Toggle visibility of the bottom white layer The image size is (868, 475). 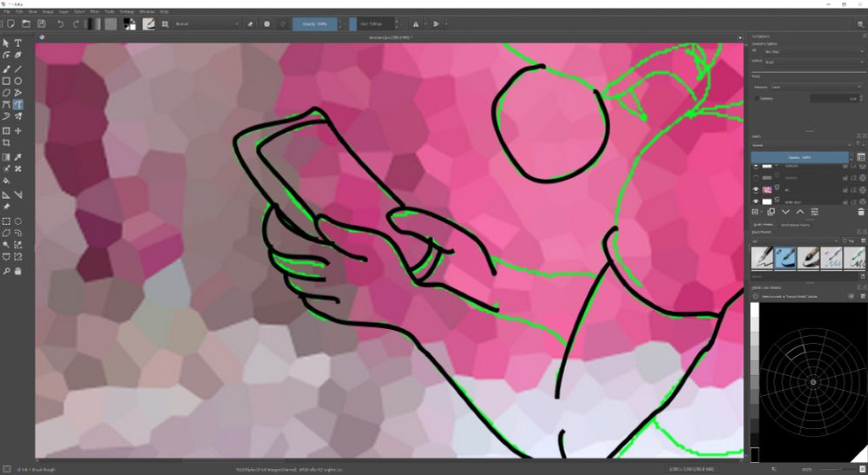pos(756,201)
